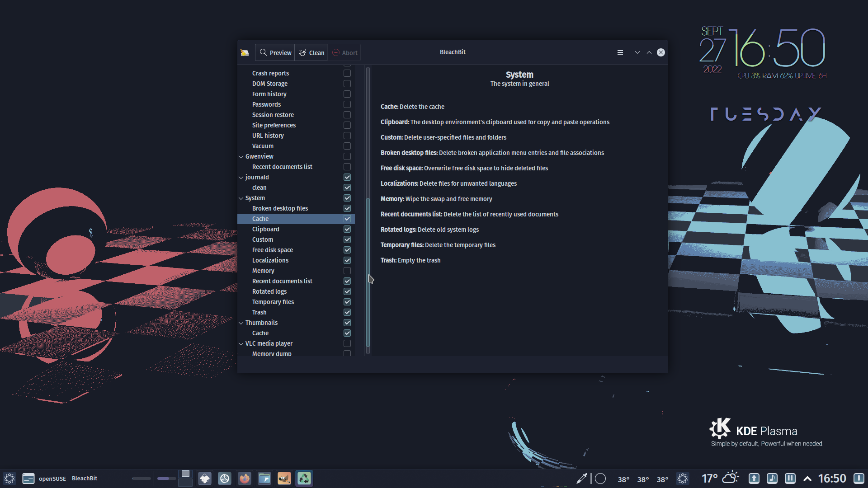Viewport: 868px width, 488px height.
Task: Select the Custom entry in the tree
Action: (296, 239)
